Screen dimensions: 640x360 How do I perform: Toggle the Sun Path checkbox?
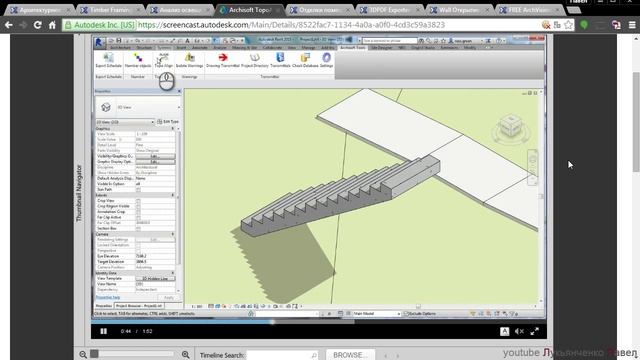click(x=138, y=189)
